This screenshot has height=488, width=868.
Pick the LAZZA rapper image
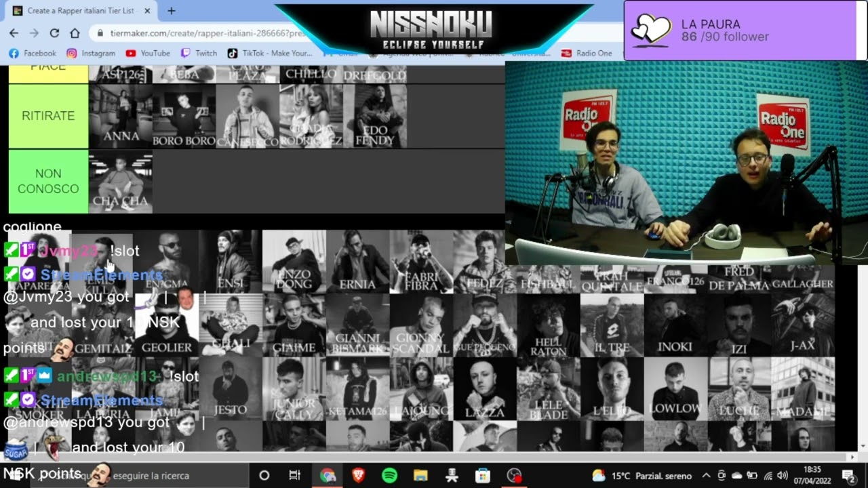click(x=485, y=389)
